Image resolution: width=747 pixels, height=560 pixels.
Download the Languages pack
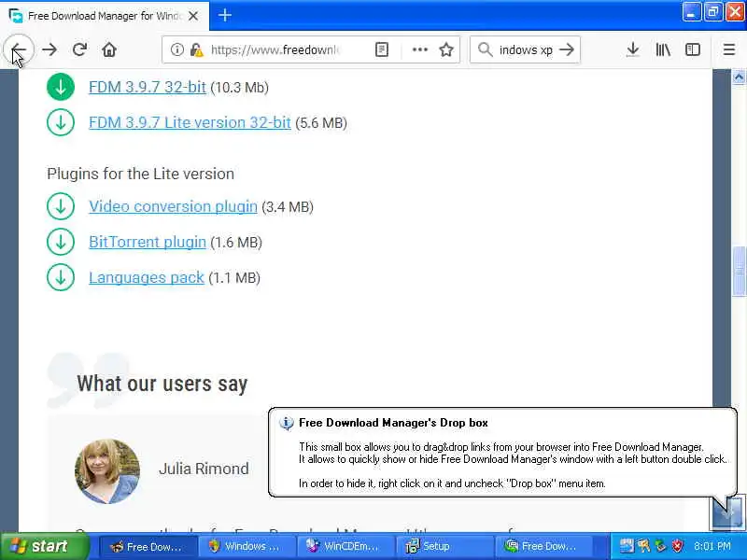(147, 277)
